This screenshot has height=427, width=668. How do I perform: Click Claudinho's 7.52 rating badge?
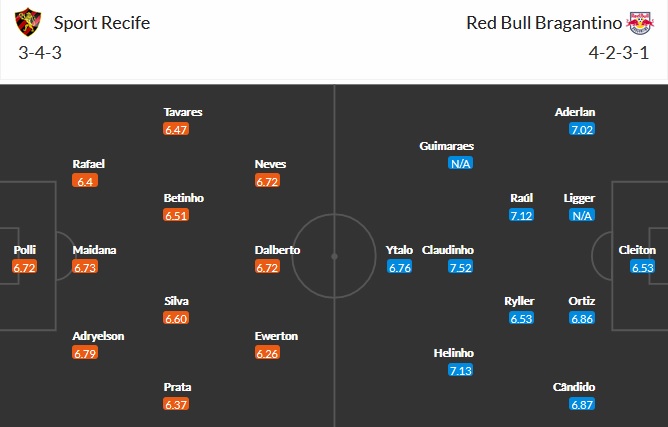460,268
